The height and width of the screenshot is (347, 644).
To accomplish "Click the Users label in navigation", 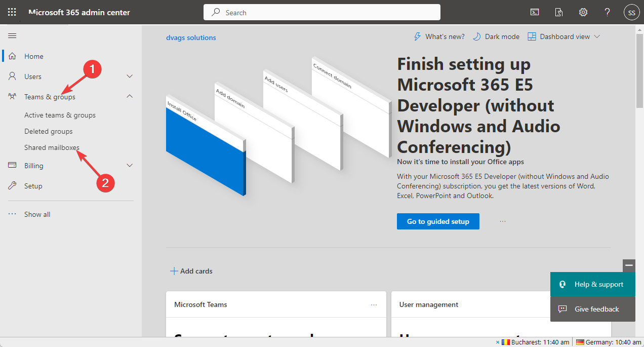I will 33,76.
